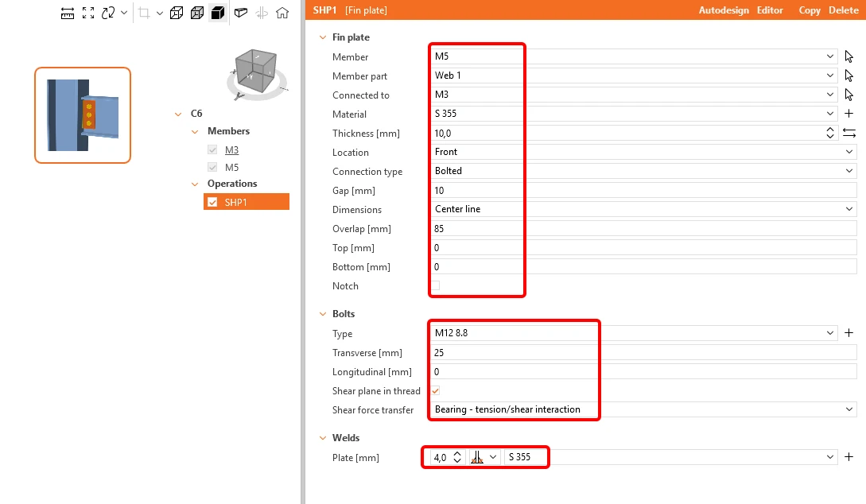Click the rotate view arrows icon
Image resolution: width=866 pixels, height=504 pixels.
(x=108, y=14)
